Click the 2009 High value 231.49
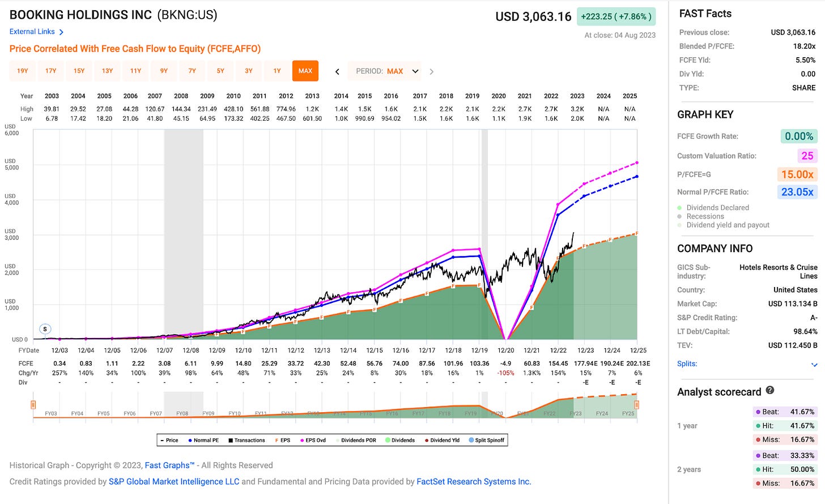Viewport: 825px width, 504px height. 207,109
